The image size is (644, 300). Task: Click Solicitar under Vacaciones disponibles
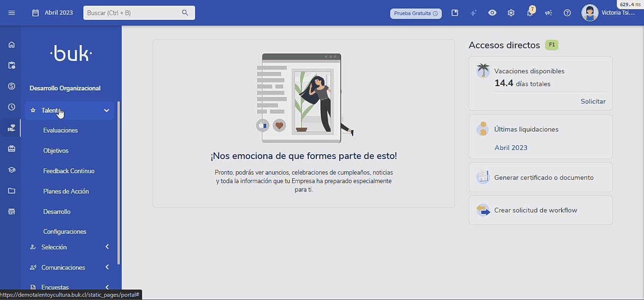pos(593,101)
